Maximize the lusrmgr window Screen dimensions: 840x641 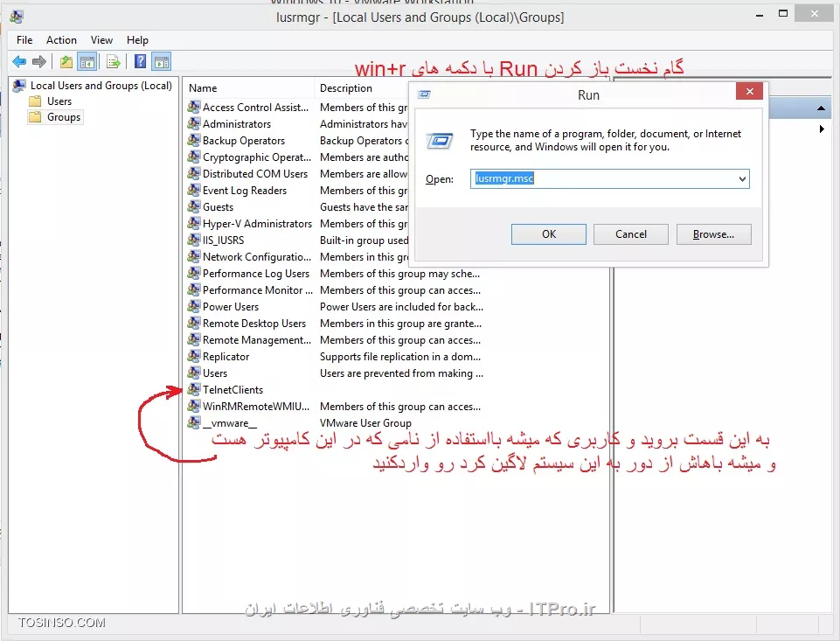(x=782, y=14)
